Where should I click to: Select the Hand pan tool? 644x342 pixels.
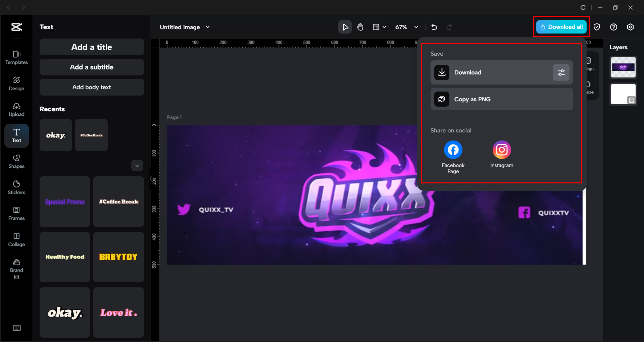coord(360,27)
